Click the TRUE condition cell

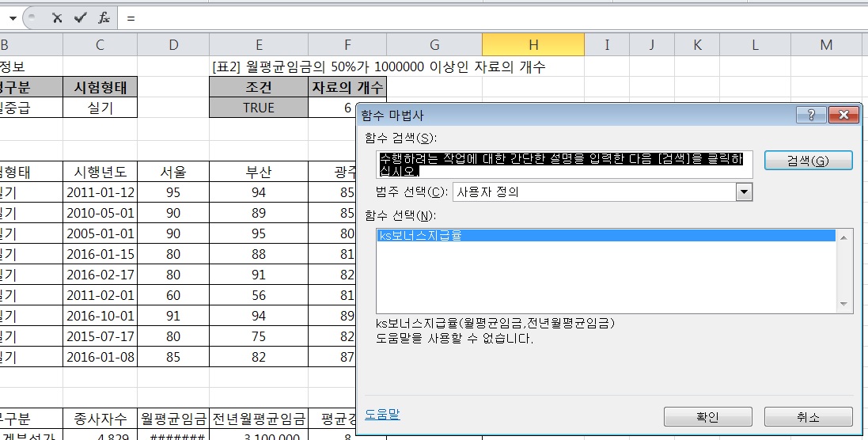(x=259, y=108)
